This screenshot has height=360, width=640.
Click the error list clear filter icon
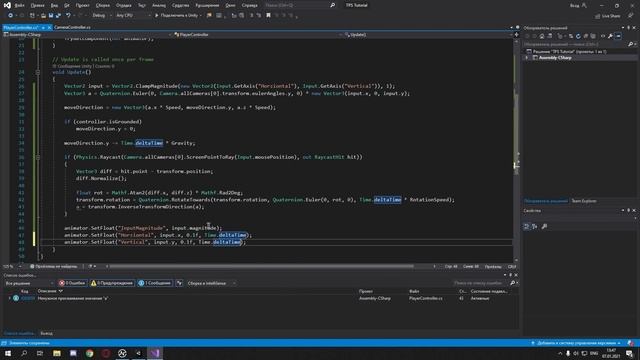point(179,283)
